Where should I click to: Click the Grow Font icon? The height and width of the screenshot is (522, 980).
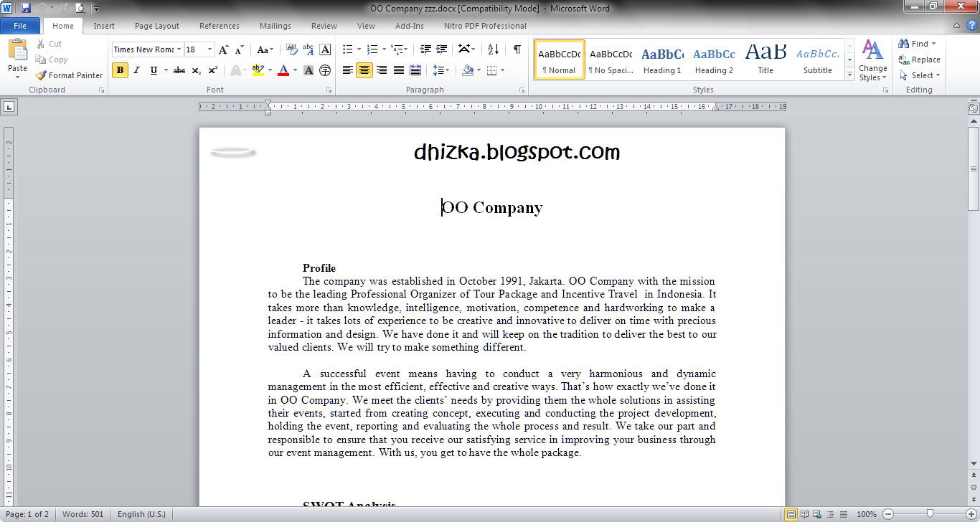pyautogui.click(x=224, y=49)
